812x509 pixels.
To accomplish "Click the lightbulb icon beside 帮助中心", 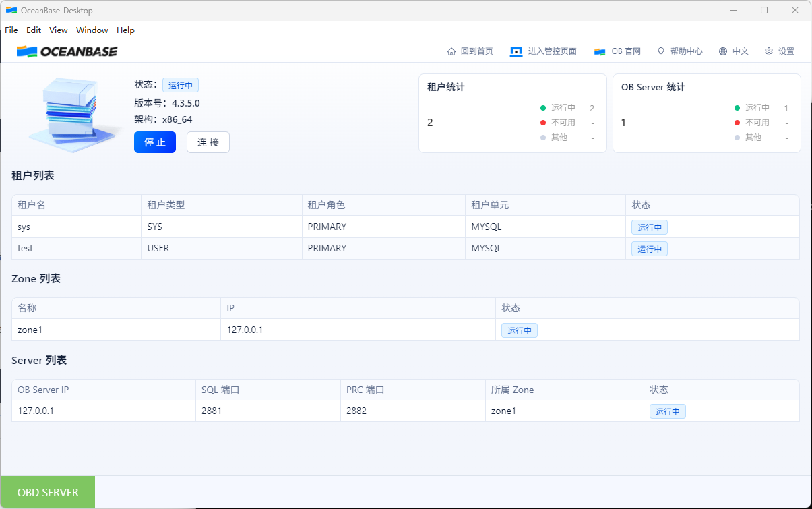I will (661, 51).
